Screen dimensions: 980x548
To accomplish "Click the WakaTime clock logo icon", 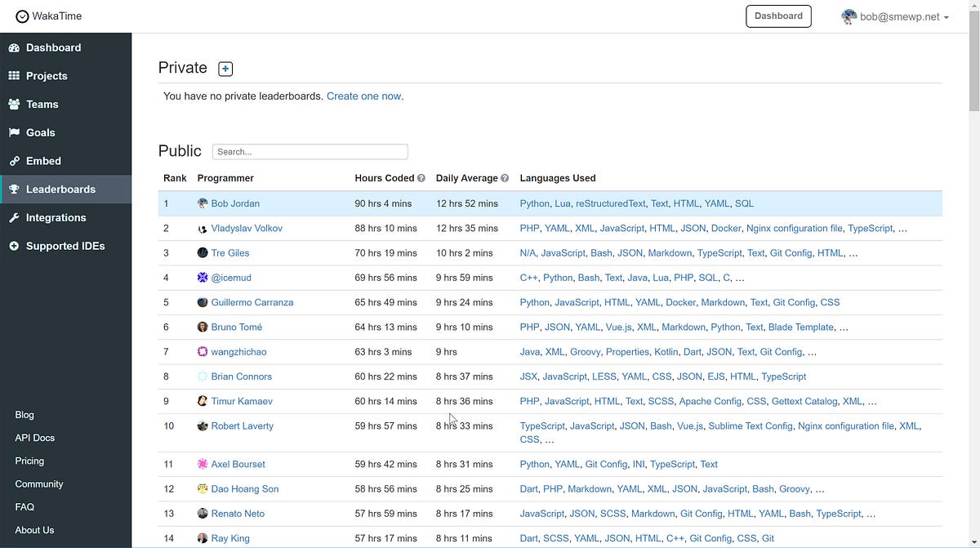I will pyautogui.click(x=22, y=16).
